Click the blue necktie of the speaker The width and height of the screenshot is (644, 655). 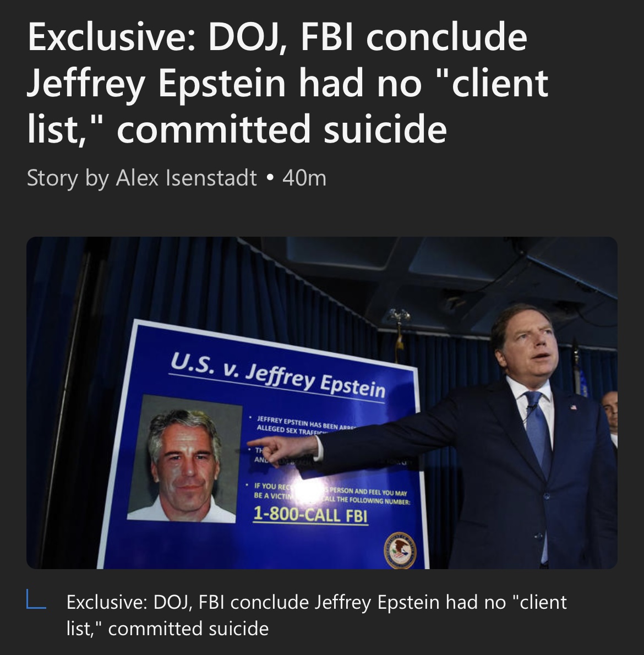point(539,434)
